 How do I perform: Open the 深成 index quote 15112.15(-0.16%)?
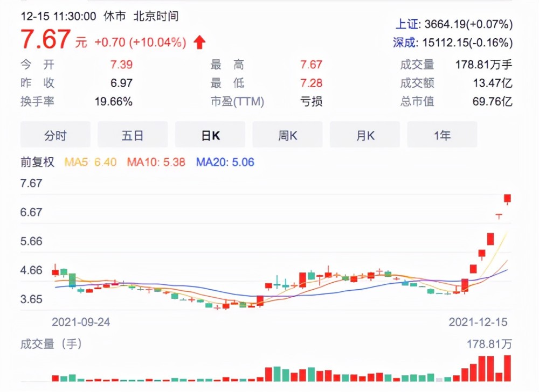pos(453,43)
